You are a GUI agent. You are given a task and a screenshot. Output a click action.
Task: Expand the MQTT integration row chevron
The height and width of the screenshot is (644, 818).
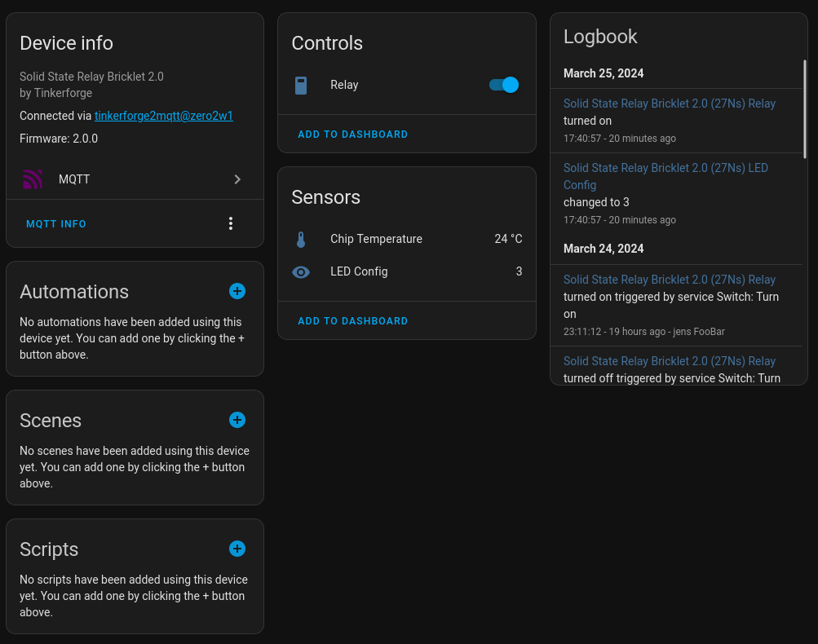[237, 179]
